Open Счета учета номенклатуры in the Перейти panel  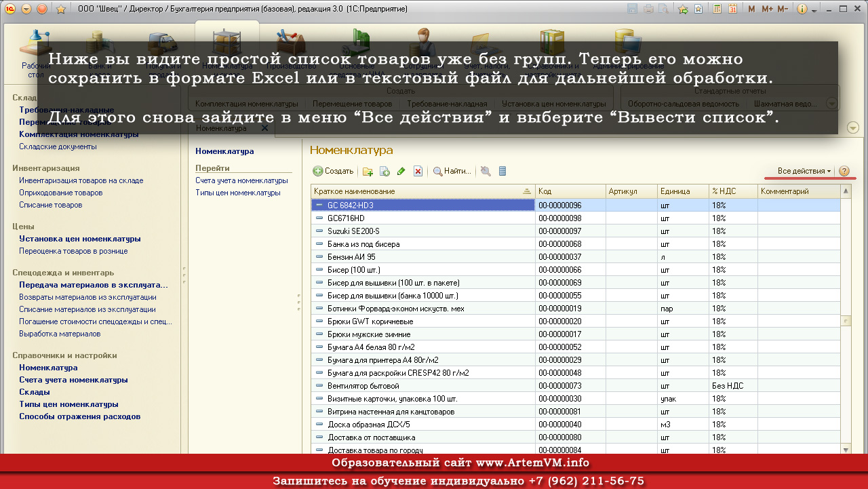(x=241, y=180)
